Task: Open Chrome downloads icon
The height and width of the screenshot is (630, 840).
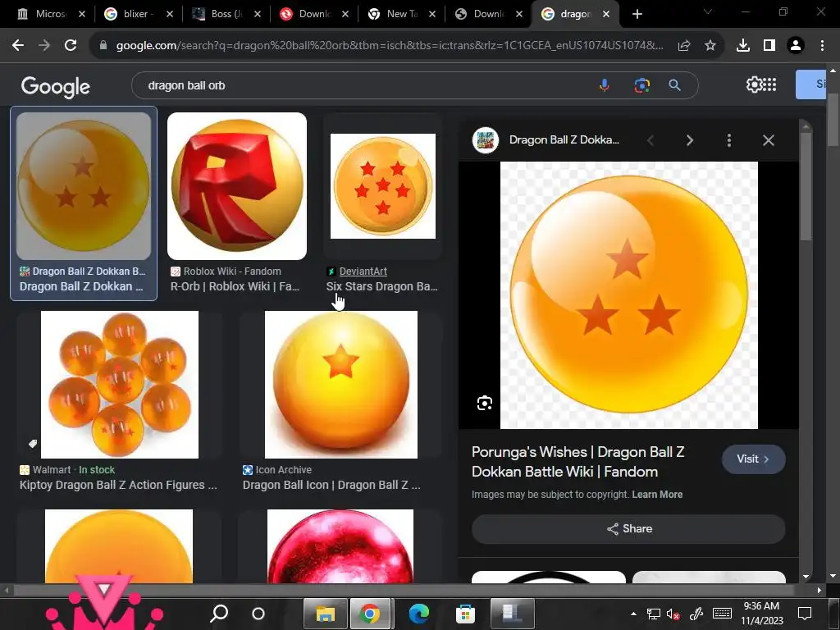Action: (x=743, y=46)
